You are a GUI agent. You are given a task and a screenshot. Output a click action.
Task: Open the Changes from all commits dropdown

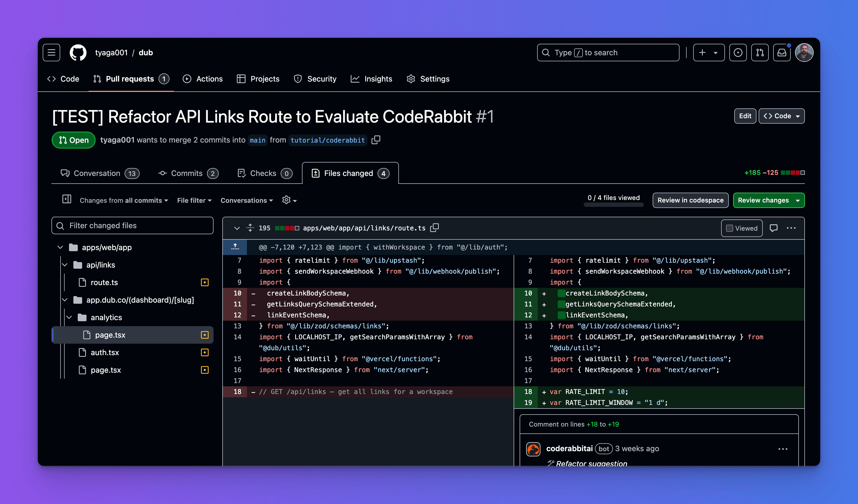[x=123, y=200]
